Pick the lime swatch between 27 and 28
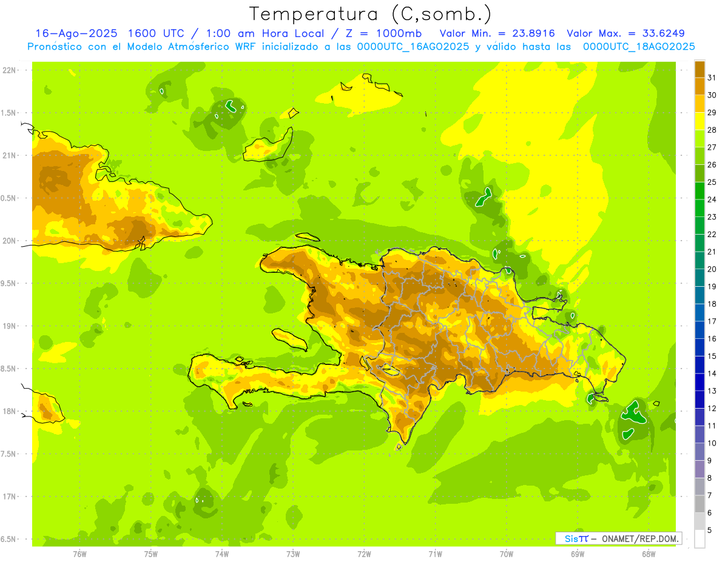This screenshot has height=562, width=728. coord(700,138)
